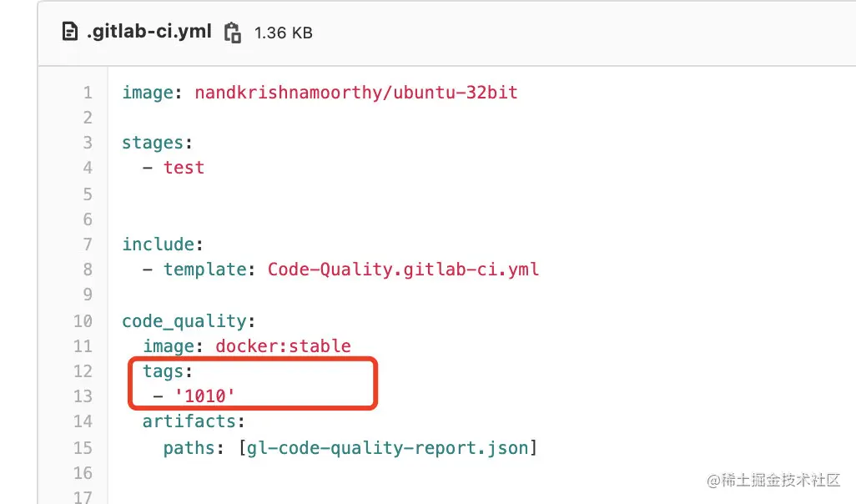Select line number 16
Screen dimensions: 856x504
[x=83, y=472]
